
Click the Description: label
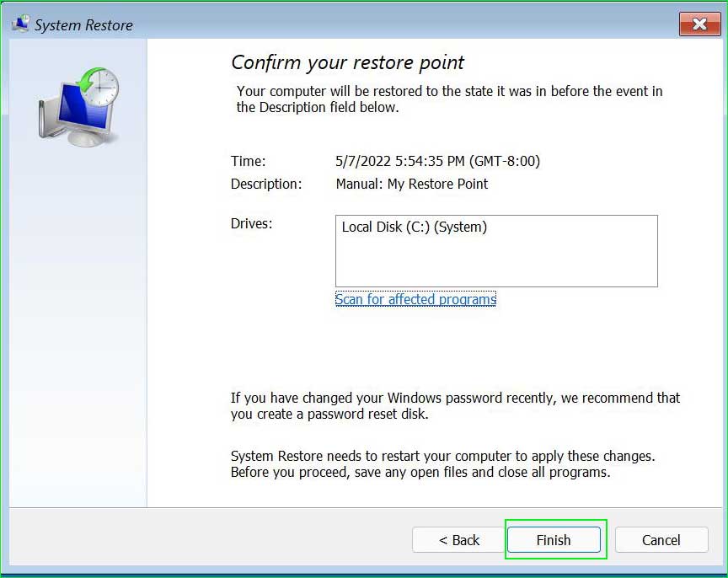tap(266, 184)
